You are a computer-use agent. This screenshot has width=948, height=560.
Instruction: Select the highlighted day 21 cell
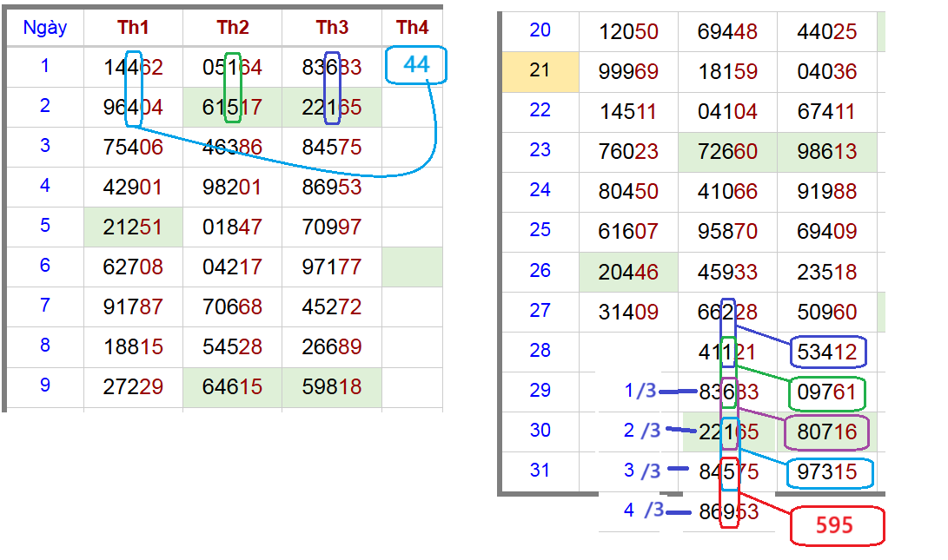click(x=540, y=70)
